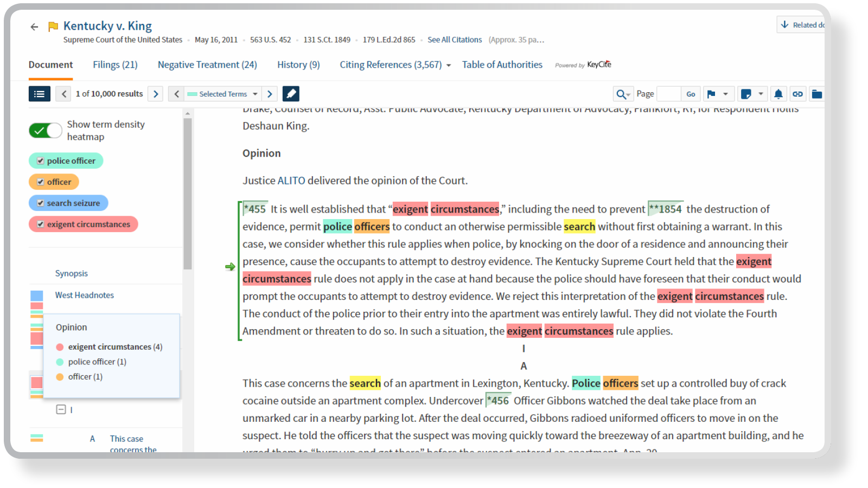Open the Selected Terms dropdown
The image size is (868, 488).
(223, 94)
